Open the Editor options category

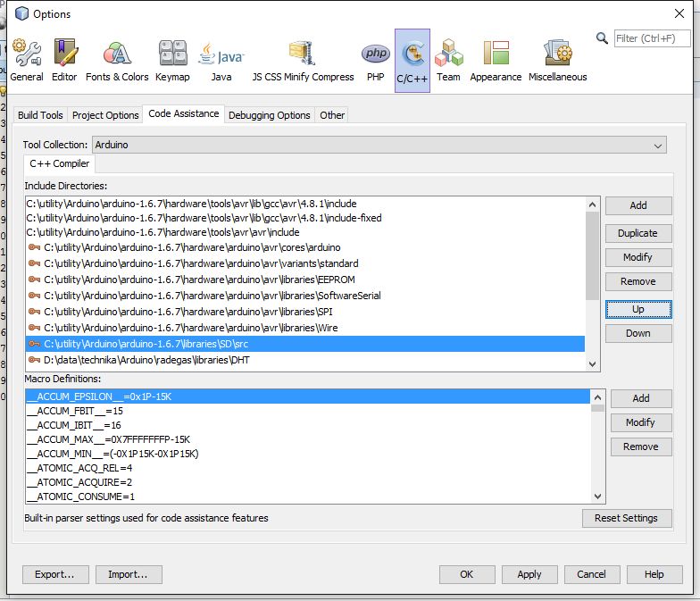coord(64,61)
